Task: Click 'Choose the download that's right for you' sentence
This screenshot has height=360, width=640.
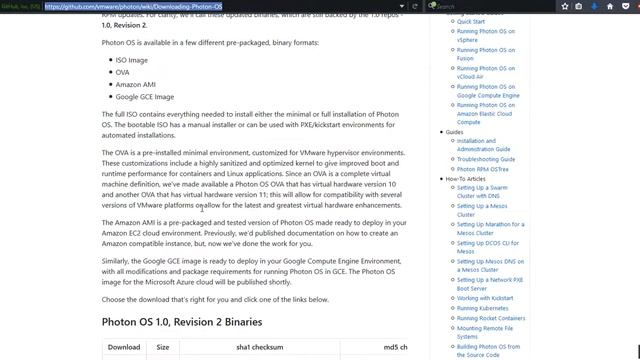Action: coord(215,300)
